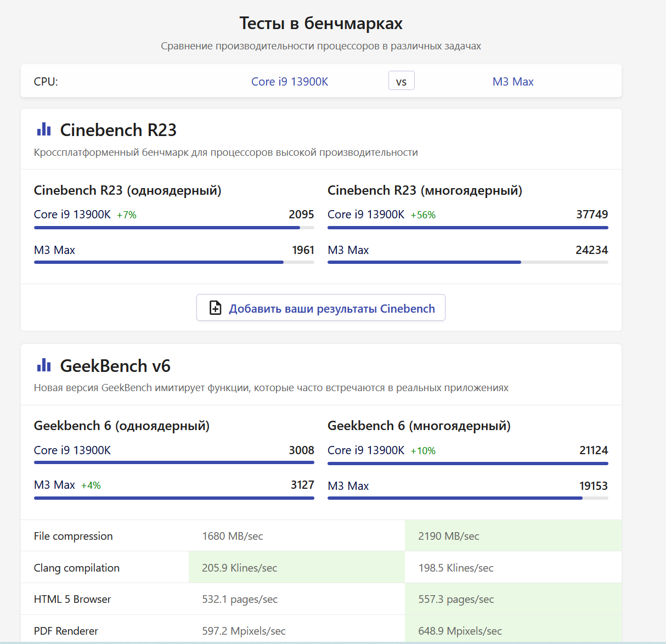The width and height of the screenshot is (666, 644).
Task: Click the GeekBench v6 bar chart icon
Action: coord(44,365)
